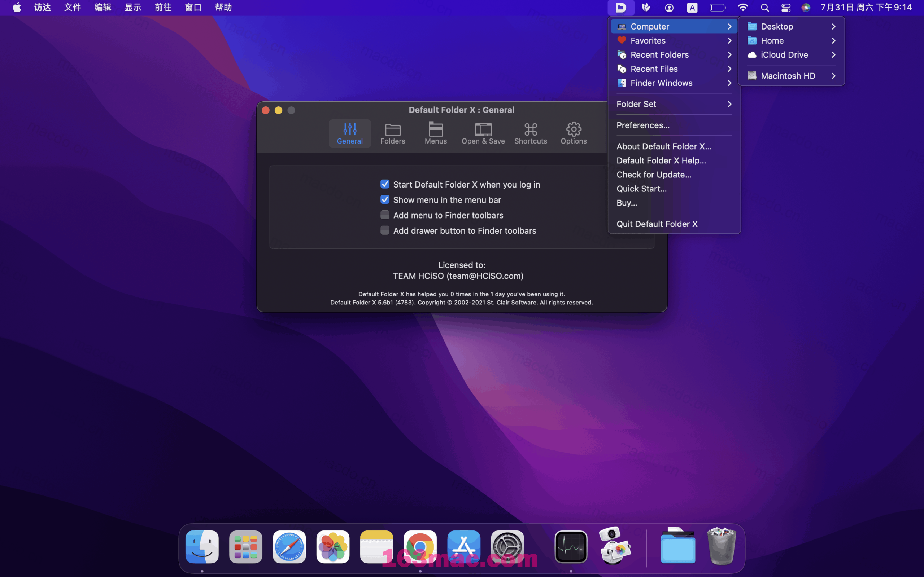924x577 pixels.
Task: Click 'Check for Update...' option
Action: point(653,174)
